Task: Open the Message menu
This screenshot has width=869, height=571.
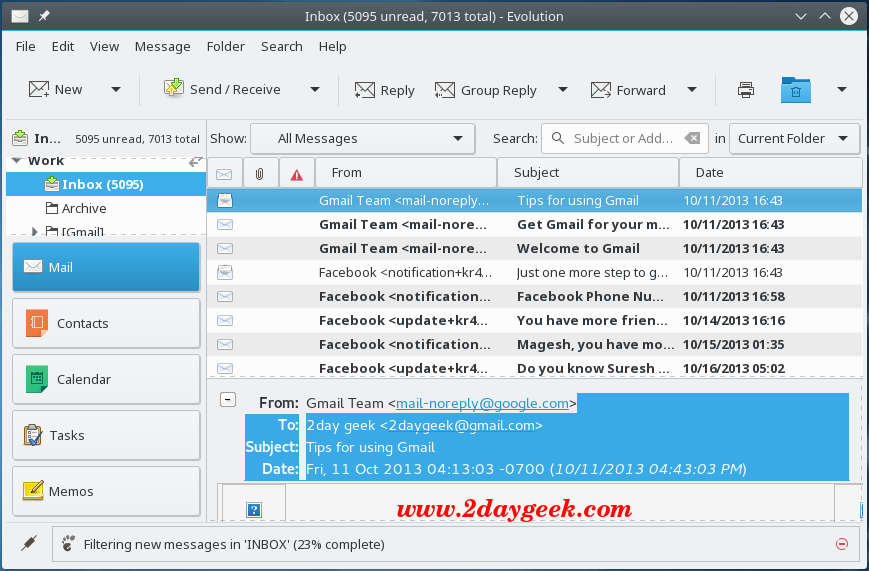Action: click(x=162, y=47)
